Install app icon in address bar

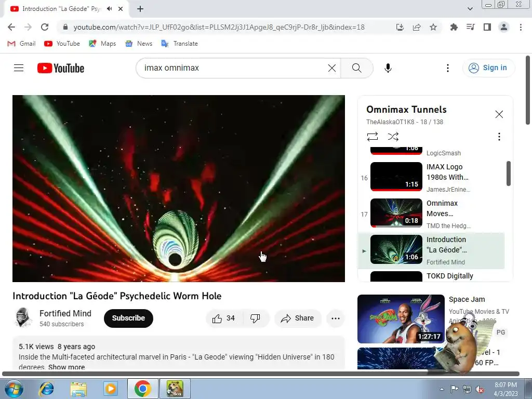point(400,27)
